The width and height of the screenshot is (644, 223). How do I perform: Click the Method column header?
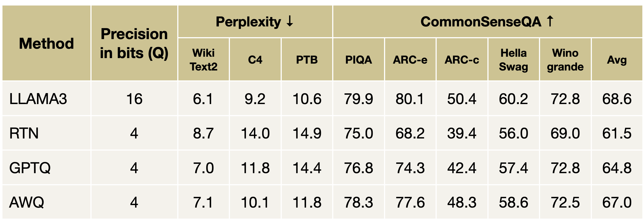pyautogui.click(x=46, y=43)
